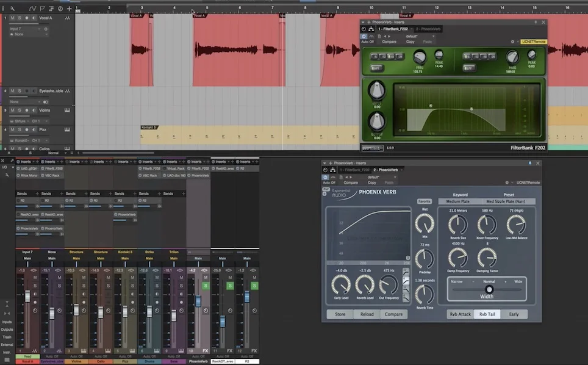Viewport: 588px width, 365px height.
Task: Add tracks with the plus icon
Action: [x=69, y=9]
